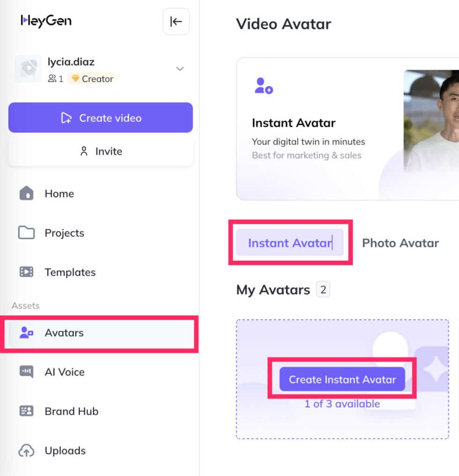The image size is (459, 476).
Task: Click the Invite link below Create video
Action: (x=100, y=151)
